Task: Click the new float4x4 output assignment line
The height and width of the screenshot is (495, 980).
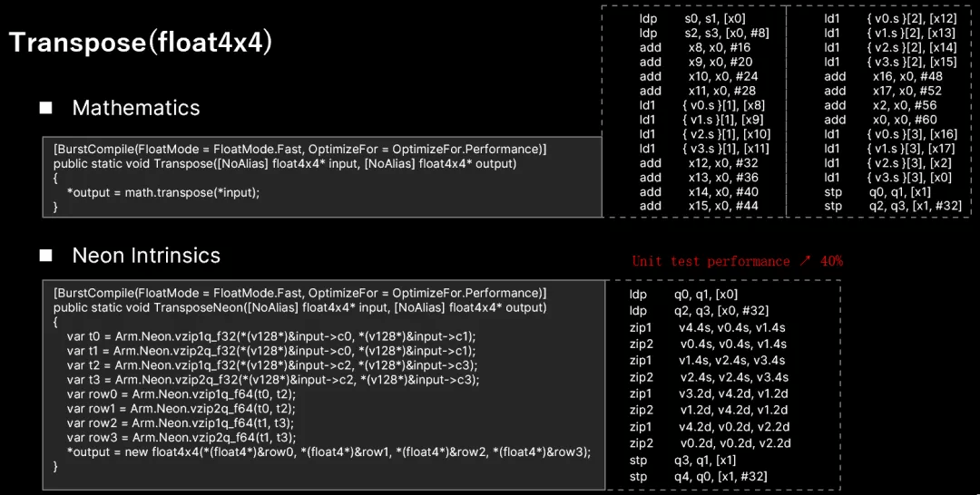Action: tap(328, 452)
